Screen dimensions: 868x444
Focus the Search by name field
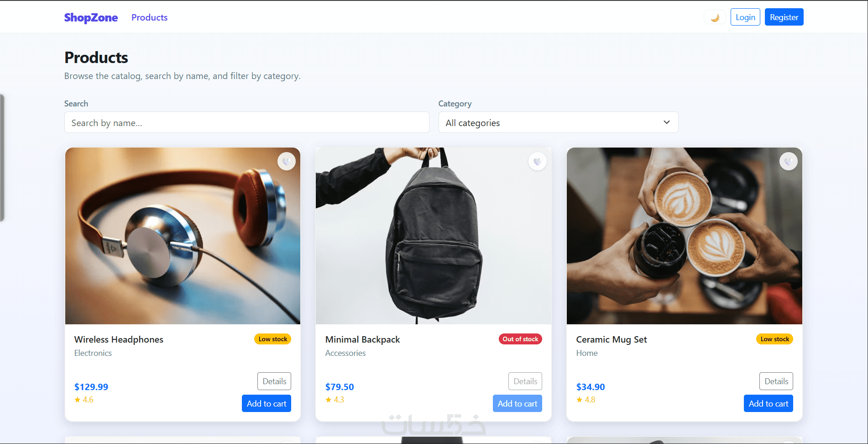(246, 122)
